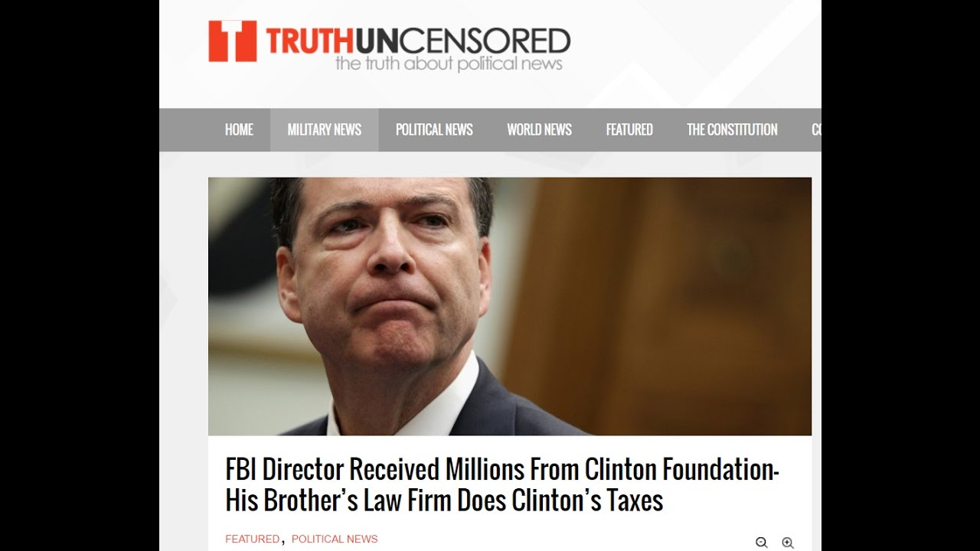Select the red POLITICAL NEWS category tag

coord(335,539)
